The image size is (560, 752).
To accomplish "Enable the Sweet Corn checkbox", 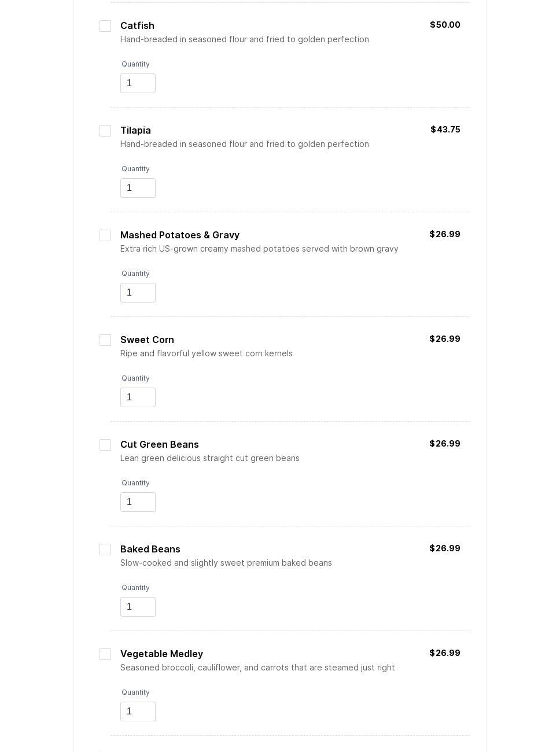I will (105, 340).
